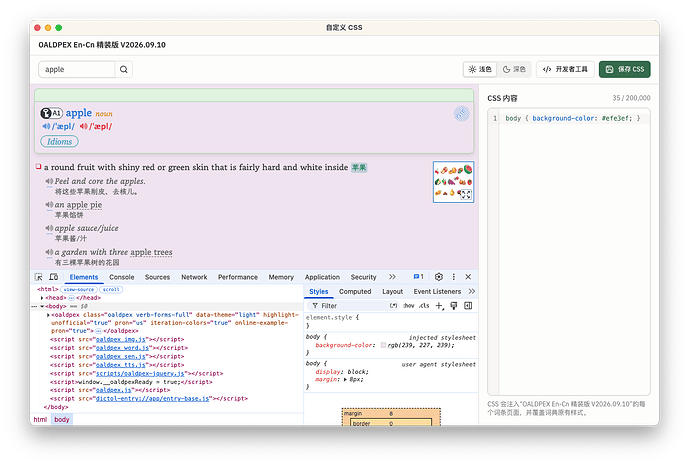This screenshot has width=689, height=465.
Task: Show more DevTools tabs chevron
Action: [x=392, y=277]
